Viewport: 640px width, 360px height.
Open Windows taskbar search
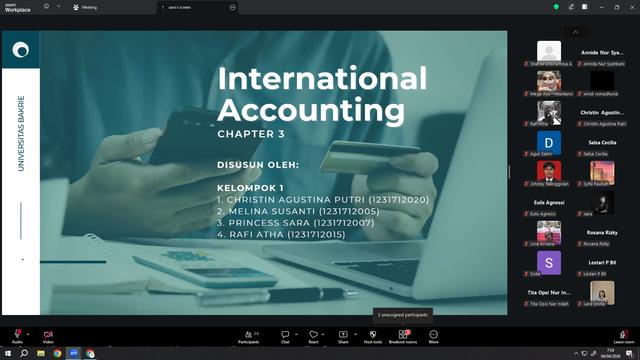24,353
